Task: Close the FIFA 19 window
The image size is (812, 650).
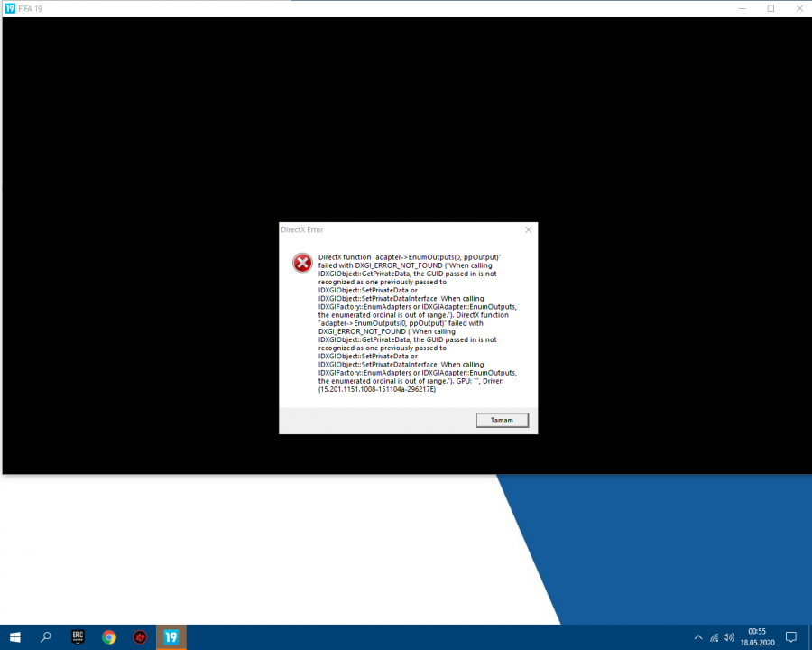Action: (799, 8)
